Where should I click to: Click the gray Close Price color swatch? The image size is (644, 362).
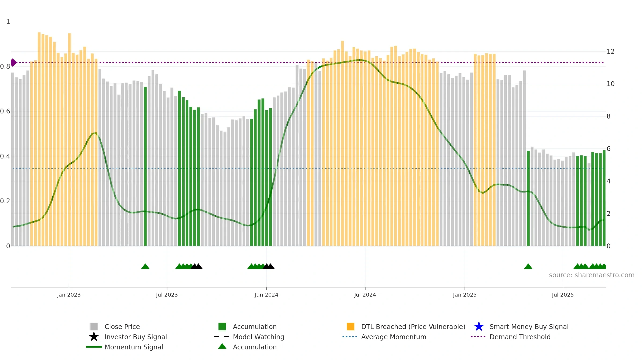[x=94, y=326]
